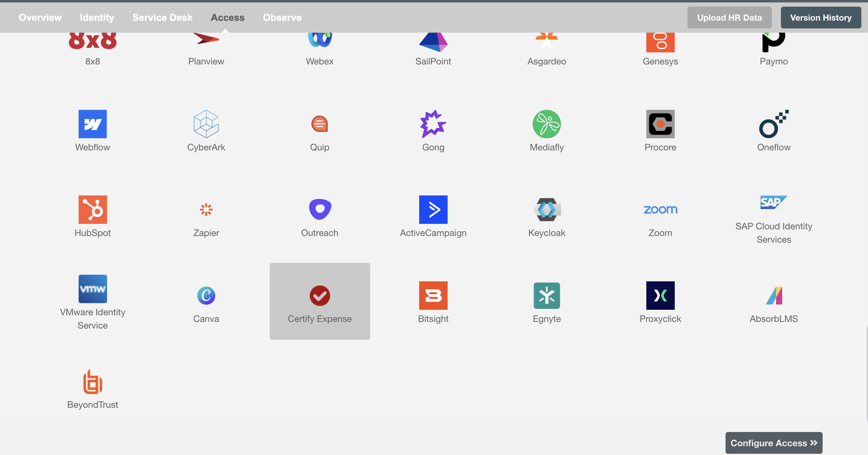Navigate to the Identity tab
This screenshot has width=868, height=455.
point(97,17)
